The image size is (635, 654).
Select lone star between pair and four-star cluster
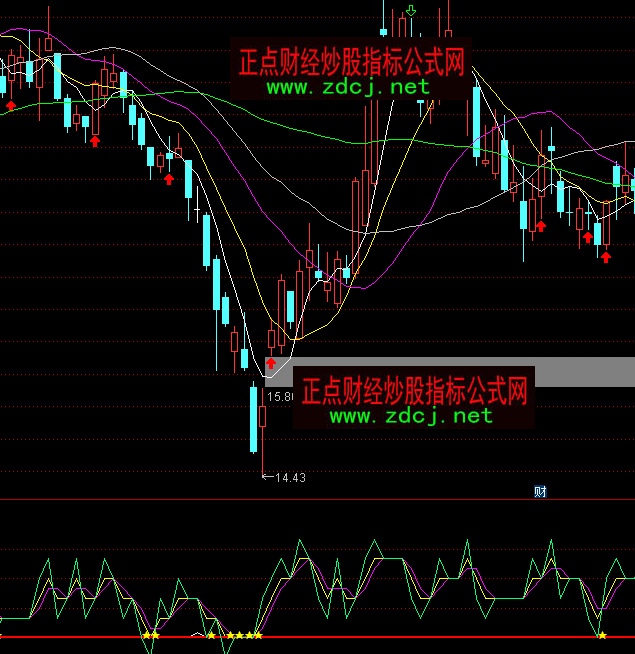coord(211,635)
